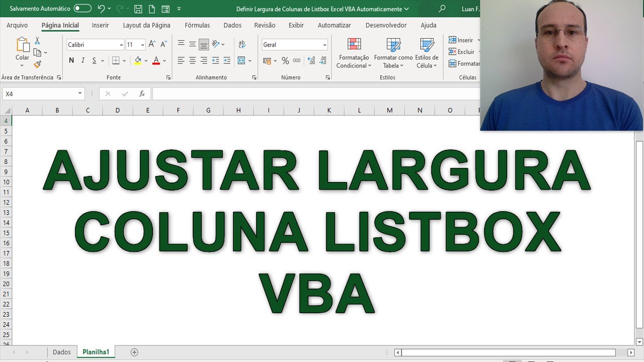
Task: Click the Formatar cells button
Action: click(464, 64)
